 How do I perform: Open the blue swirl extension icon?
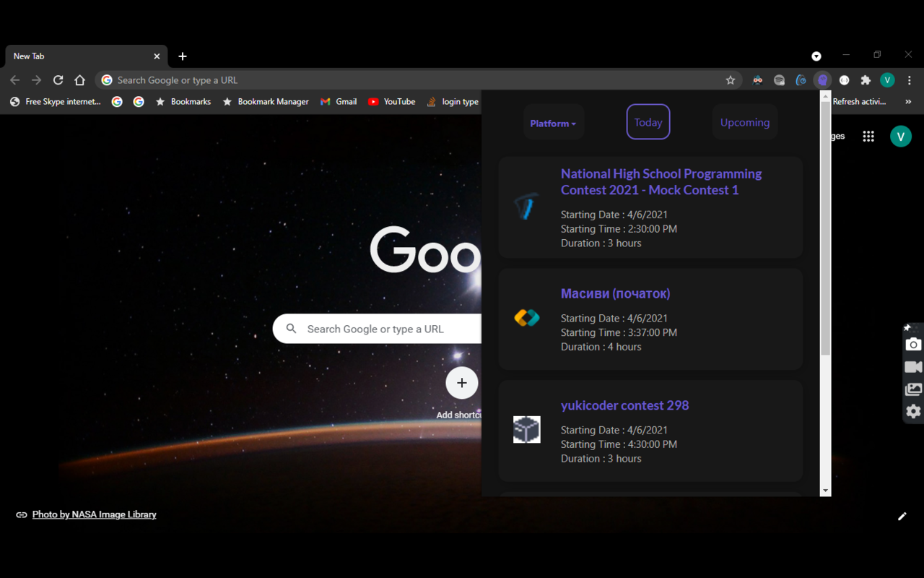pos(801,80)
